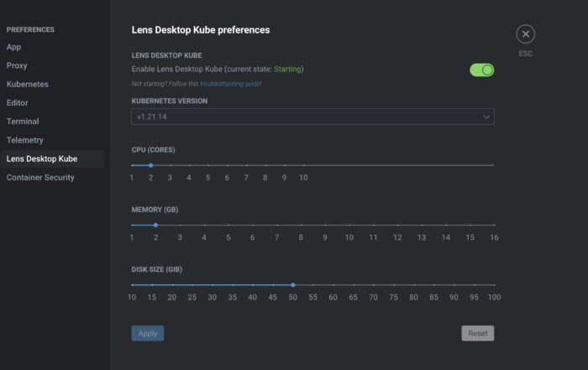The image size is (588, 370).
Task: Click the Memory label number 12
Action: click(397, 237)
